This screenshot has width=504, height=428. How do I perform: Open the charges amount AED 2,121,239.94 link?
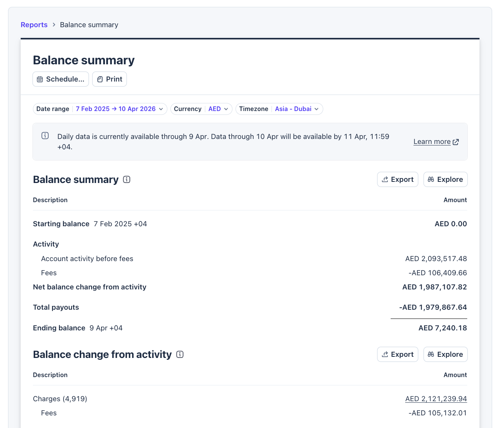tap(436, 399)
